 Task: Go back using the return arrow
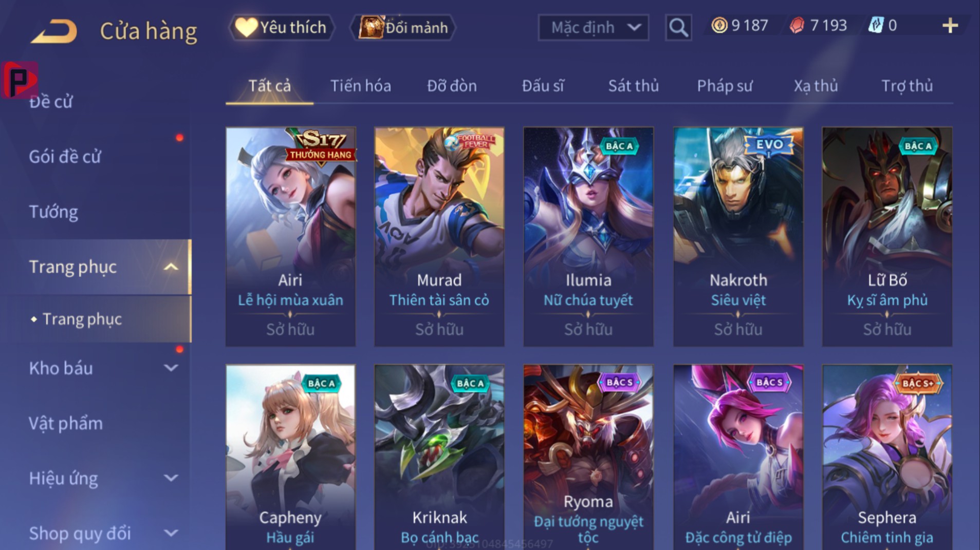click(54, 31)
